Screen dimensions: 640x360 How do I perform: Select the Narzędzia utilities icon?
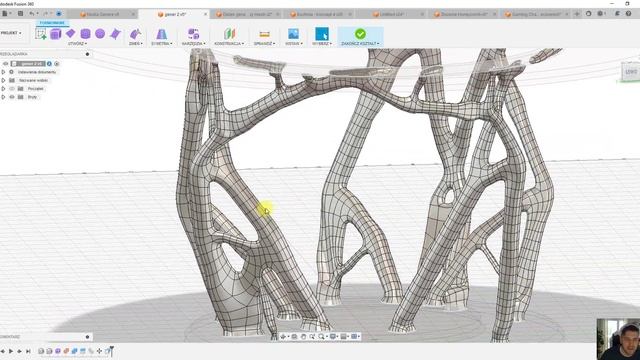click(x=193, y=34)
